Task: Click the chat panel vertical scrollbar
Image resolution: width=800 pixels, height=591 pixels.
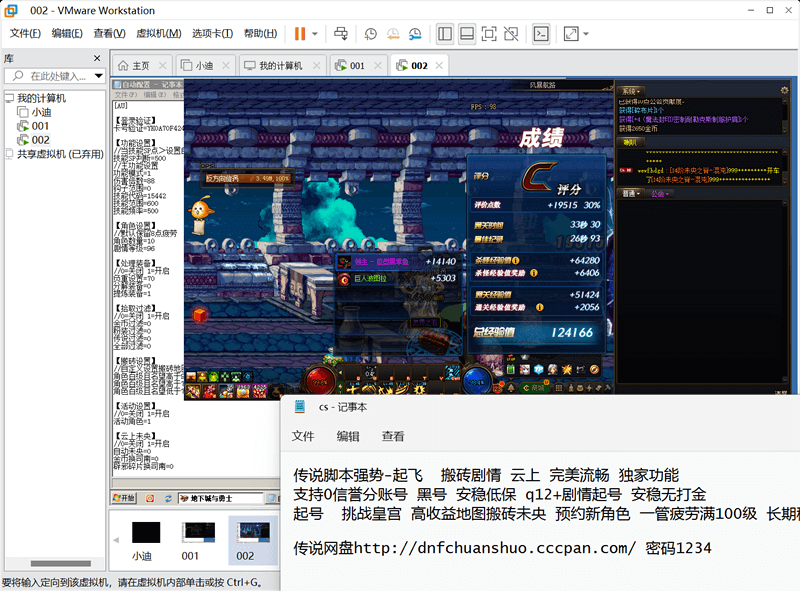Action: point(786,291)
